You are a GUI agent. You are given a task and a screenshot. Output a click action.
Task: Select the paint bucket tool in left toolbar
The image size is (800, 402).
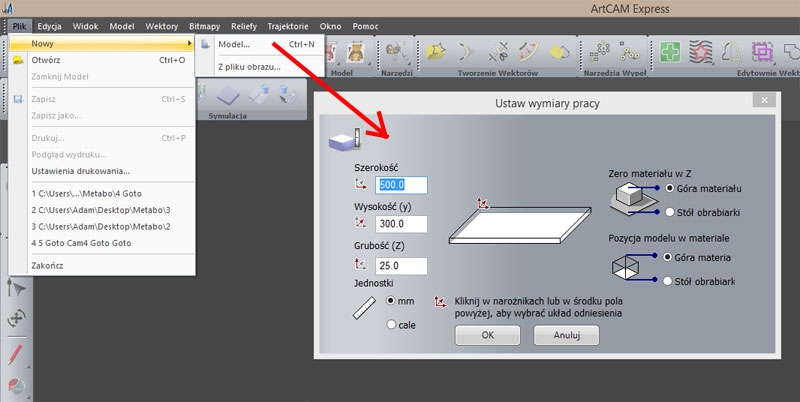coord(16,386)
